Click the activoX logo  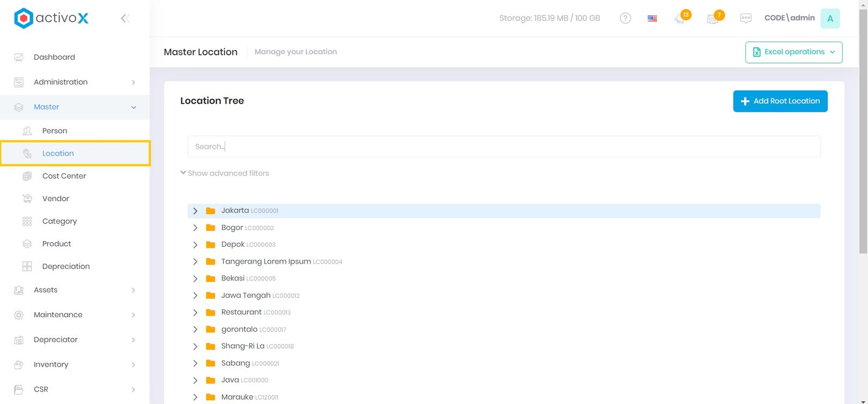pyautogui.click(x=51, y=18)
